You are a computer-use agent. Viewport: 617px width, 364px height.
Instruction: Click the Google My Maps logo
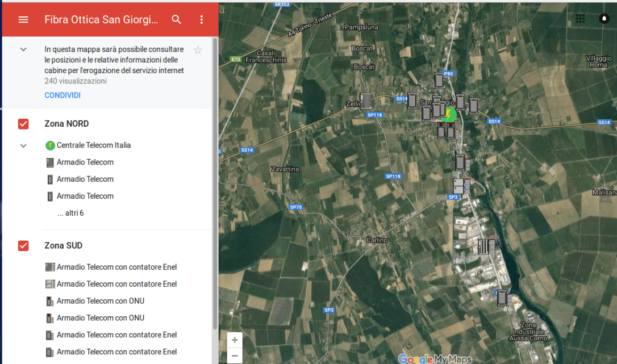(x=435, y=359)
